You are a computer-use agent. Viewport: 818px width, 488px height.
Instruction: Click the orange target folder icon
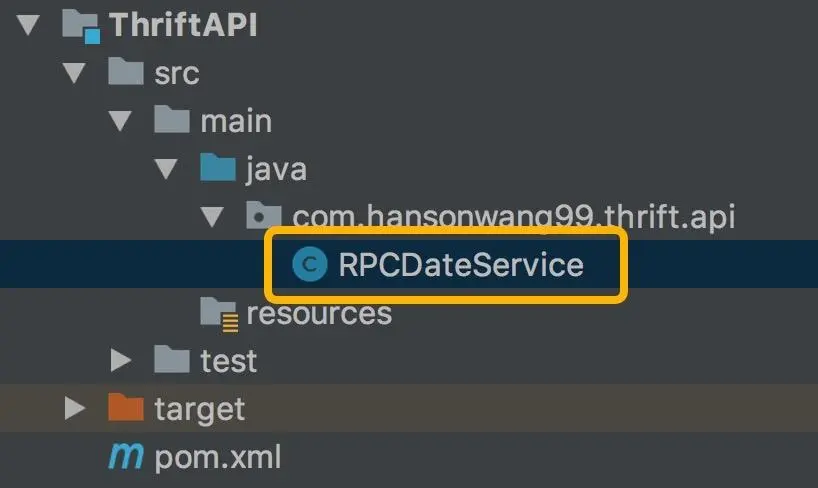126,407
